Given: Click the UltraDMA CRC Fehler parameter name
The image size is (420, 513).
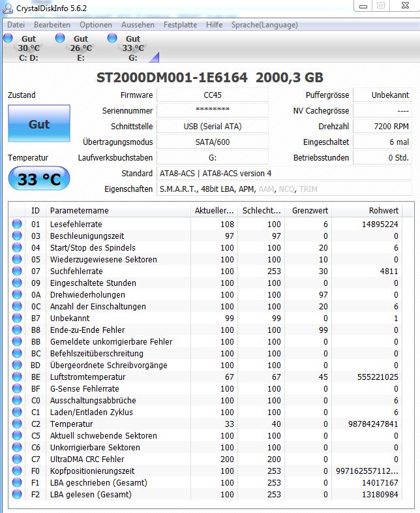Looking at the screenshot, I should tap(87, 459).
